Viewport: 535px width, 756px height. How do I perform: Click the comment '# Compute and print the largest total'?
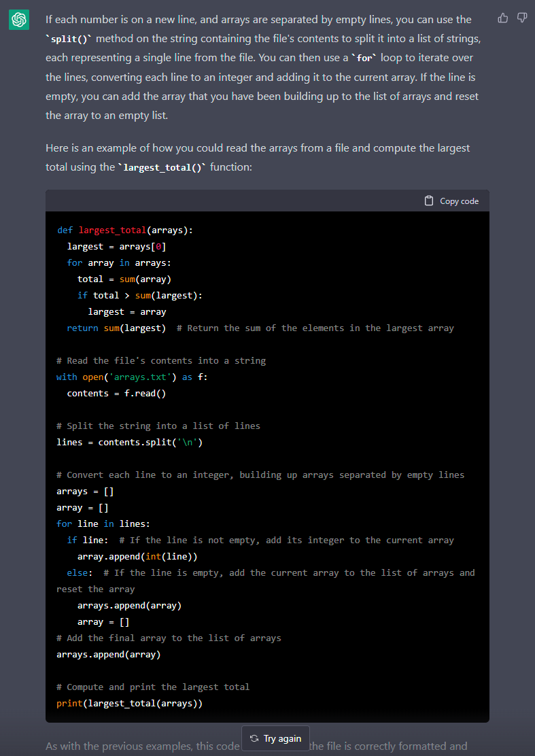click(153, 687)
